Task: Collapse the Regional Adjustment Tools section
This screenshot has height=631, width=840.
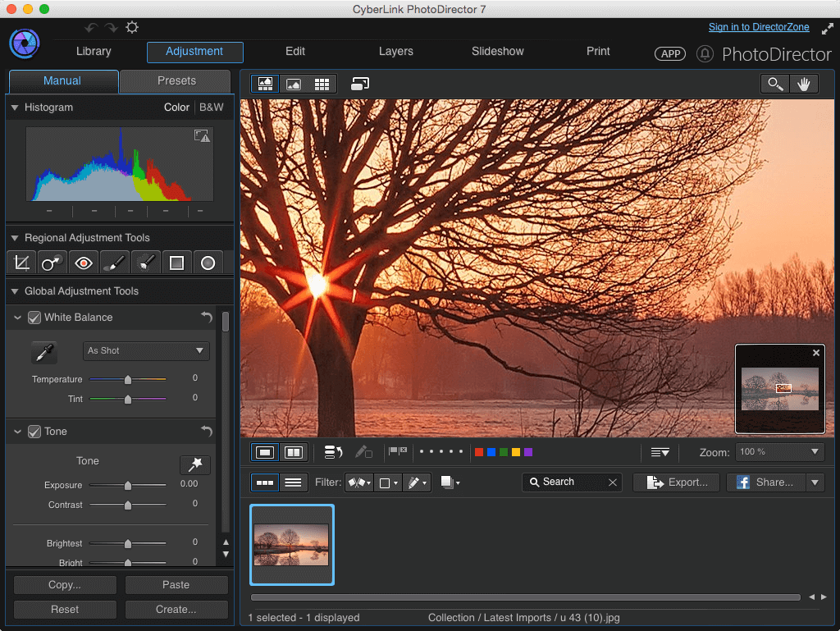Action: pyautogui.click(x=15, y=238)
